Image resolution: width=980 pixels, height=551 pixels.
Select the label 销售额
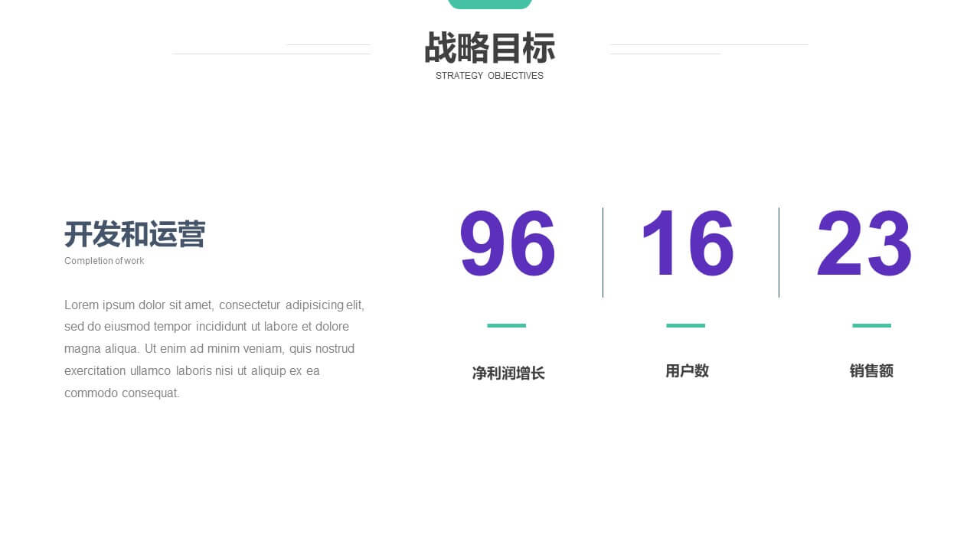871,371
